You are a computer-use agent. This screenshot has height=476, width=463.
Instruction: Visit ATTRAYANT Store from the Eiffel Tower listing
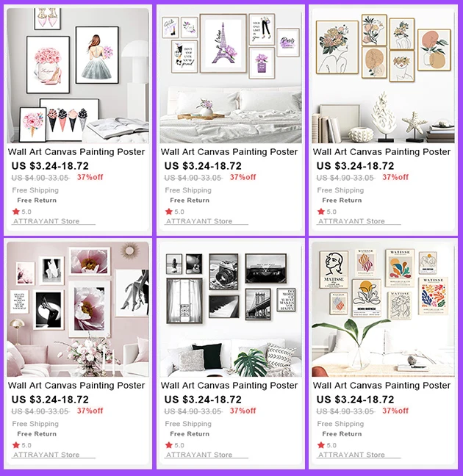point(199,221)
